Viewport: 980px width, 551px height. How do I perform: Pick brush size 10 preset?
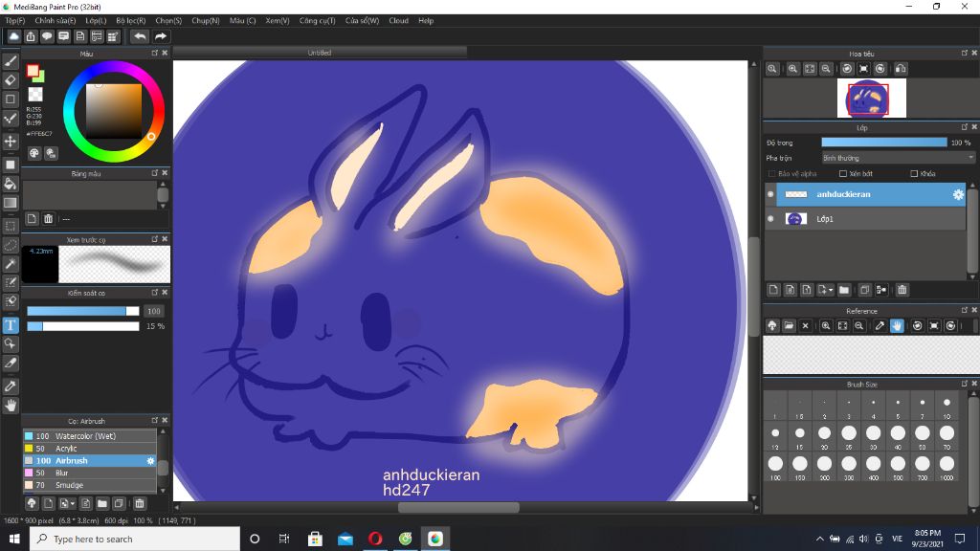[x=947, y=406]
